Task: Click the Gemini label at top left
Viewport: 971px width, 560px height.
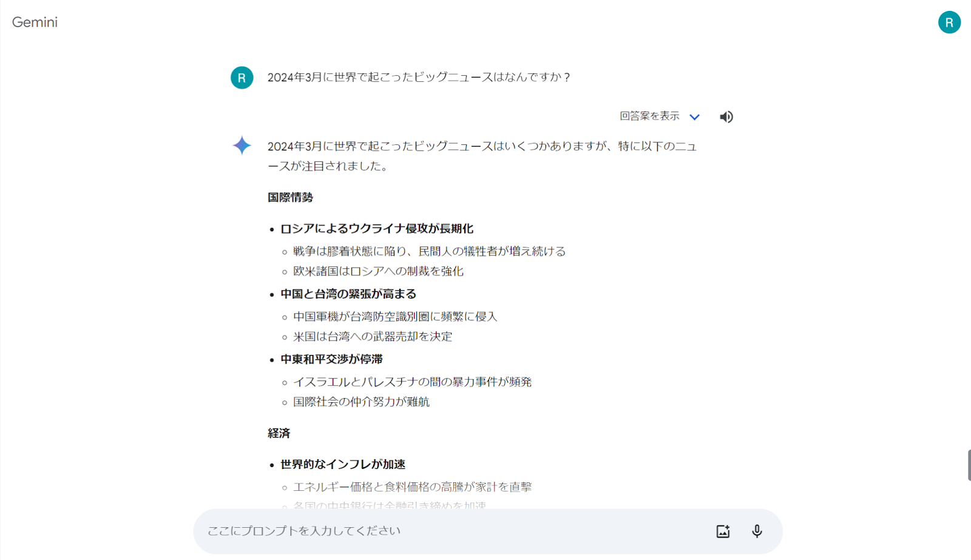Action: click(35, 22)
